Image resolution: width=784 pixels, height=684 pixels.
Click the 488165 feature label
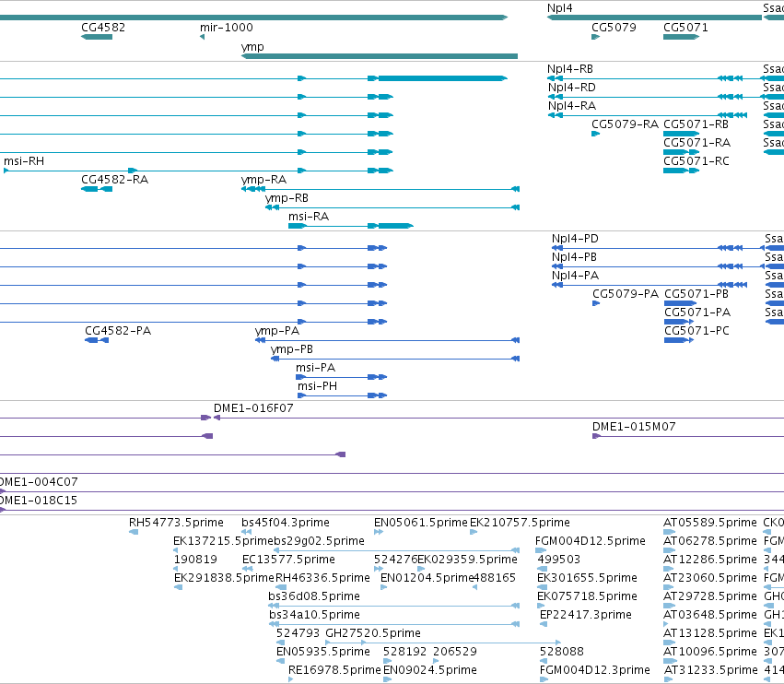(494, 578)
